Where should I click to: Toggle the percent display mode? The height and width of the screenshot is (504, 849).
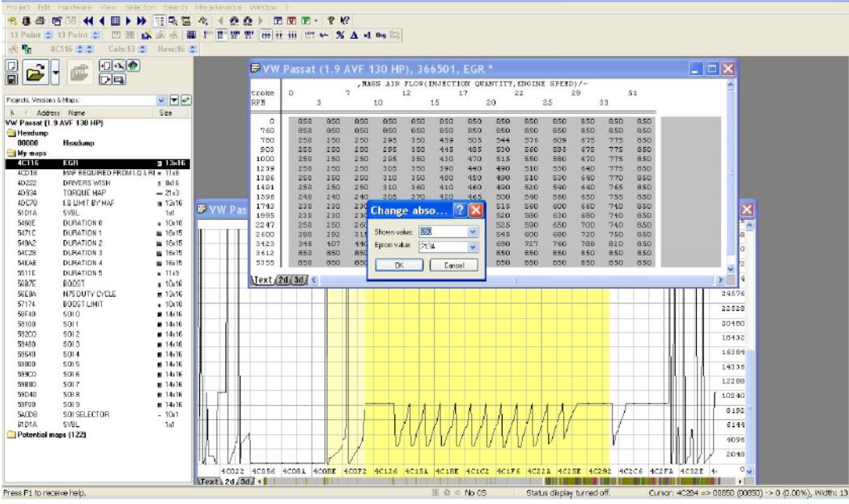340,35
